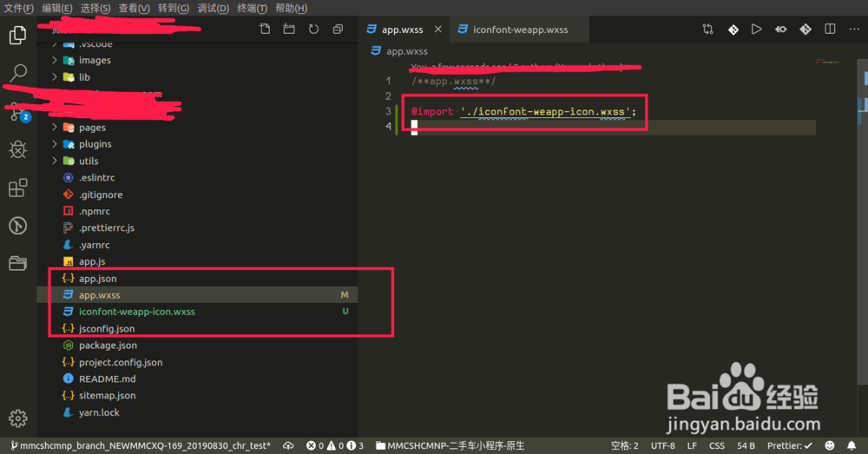868x454 pixels.
Task: Open the sitemap.json file
Action: click(198, 395)
